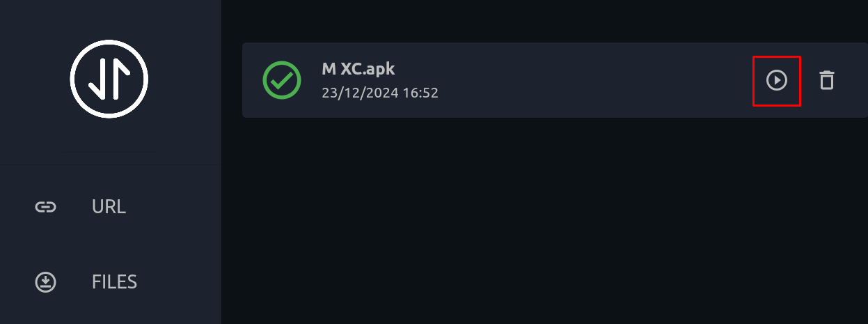This screenshot has width=868, height=324.
Task: Click empty space inside the M XC.apk card
Action: tap(592, 80)
